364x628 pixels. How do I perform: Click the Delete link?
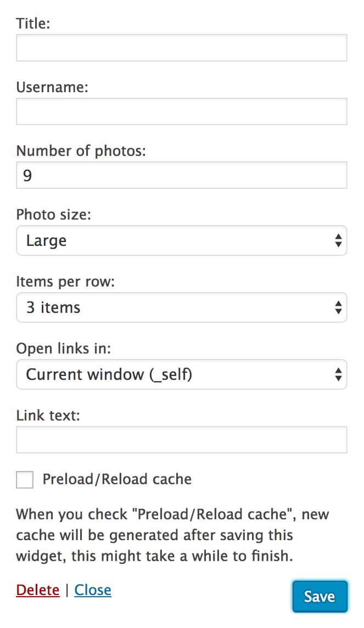point(37,590)
